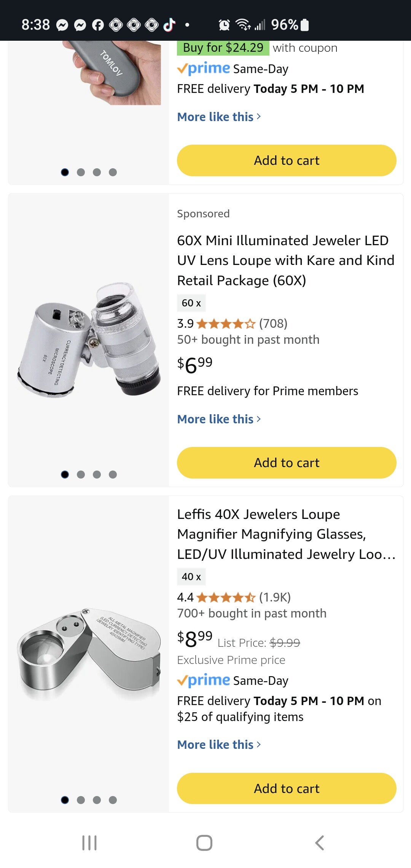Tap the TikTok notification icon in status bar
This screenshot has width=411, height=868.
pyautogui.click(x=169, y=25)
